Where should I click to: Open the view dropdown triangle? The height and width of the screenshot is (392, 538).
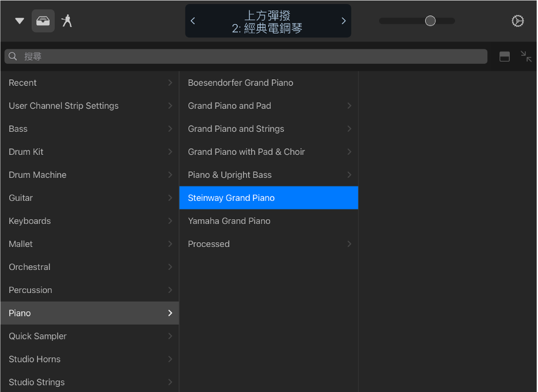[20, 21]
